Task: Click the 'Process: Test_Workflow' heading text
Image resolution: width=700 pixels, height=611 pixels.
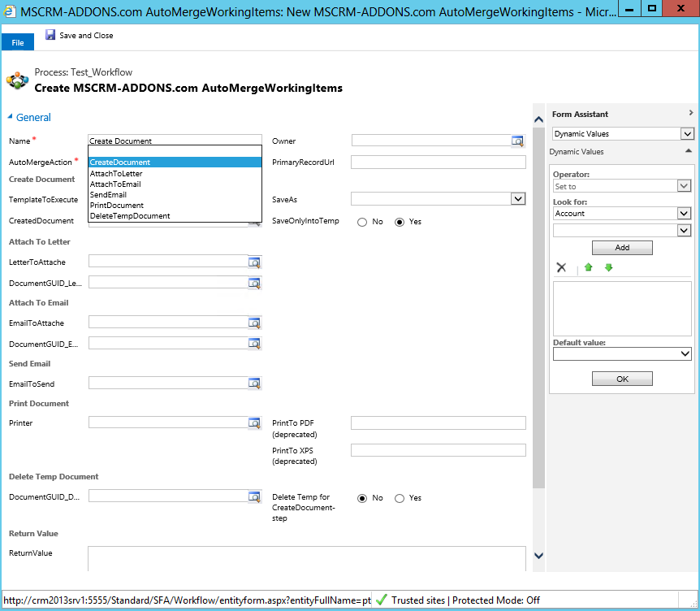Action: [84, 72]
